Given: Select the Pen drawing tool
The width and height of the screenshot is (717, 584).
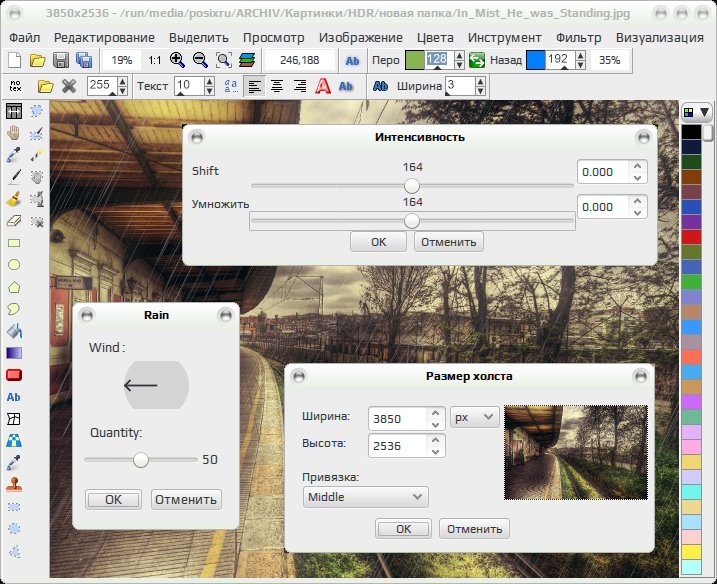Looking at the screenshot, I should point(14,177).
